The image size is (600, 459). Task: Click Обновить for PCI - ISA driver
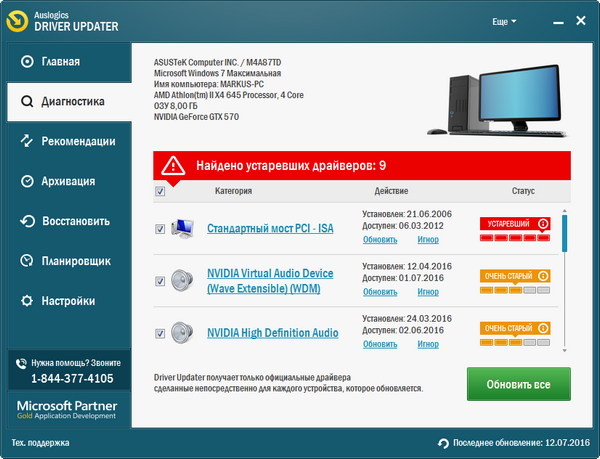click(380, 239)
